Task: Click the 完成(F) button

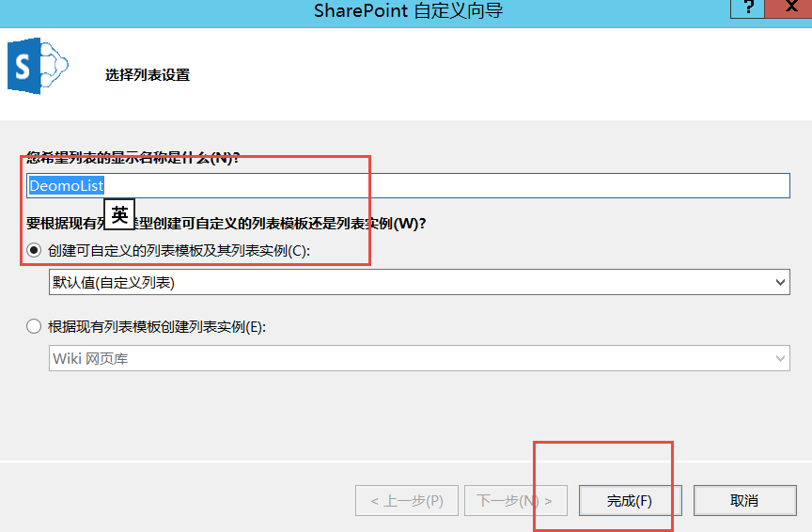Action: coord(631,500)
